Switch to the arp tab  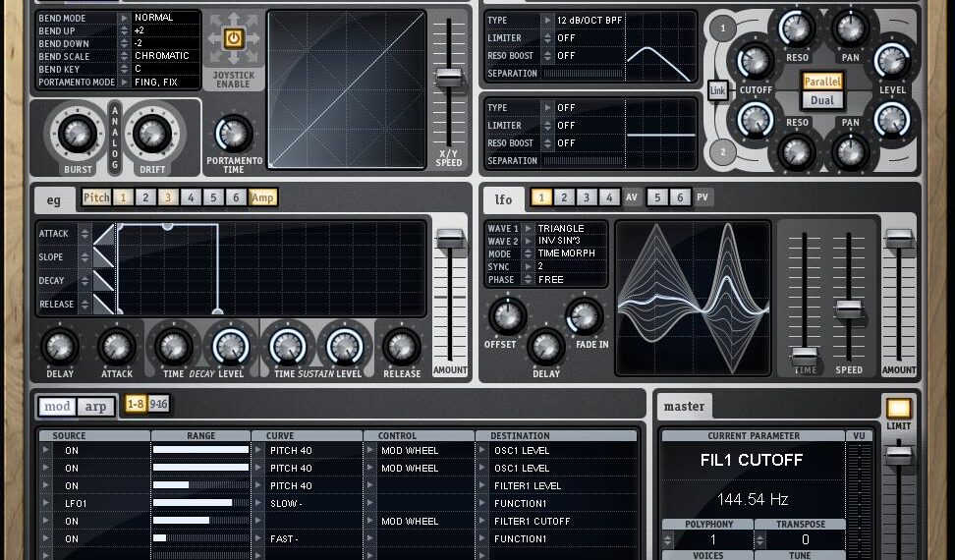tap(95, 407)
